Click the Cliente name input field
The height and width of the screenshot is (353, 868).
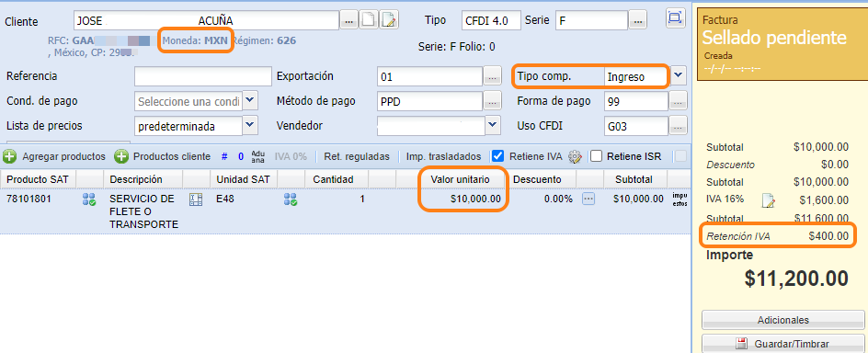coord(206,20)
